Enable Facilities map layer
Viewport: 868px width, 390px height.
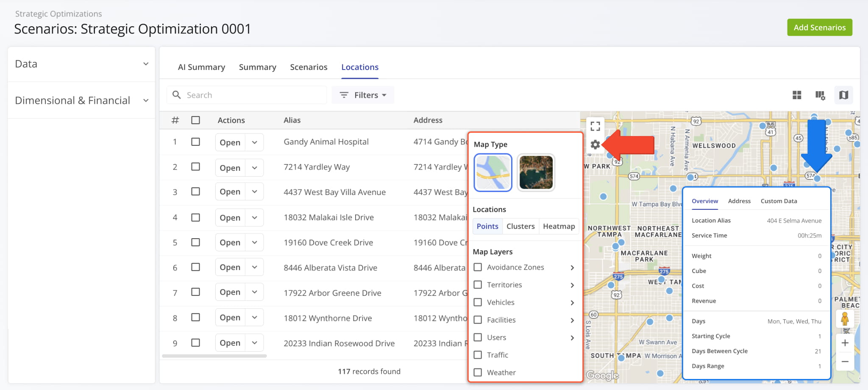coord(478,320)
